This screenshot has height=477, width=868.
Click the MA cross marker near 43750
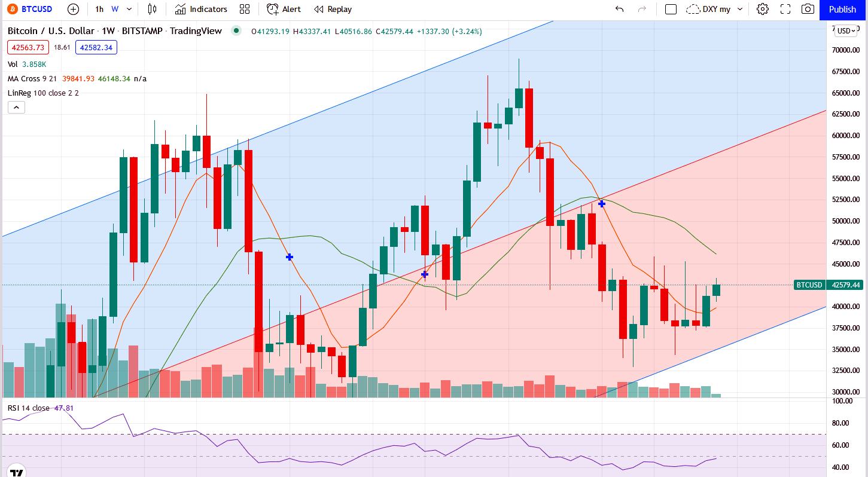425,274
